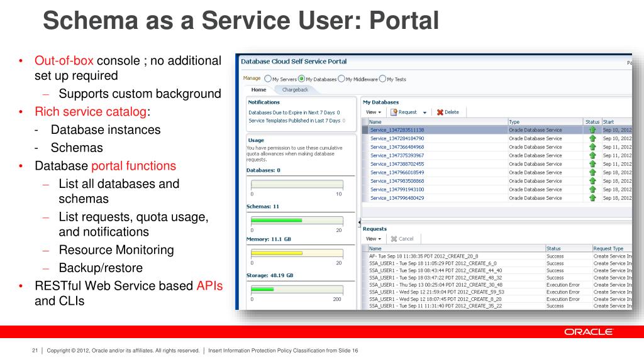Select the My Middleware radio button

341,79
